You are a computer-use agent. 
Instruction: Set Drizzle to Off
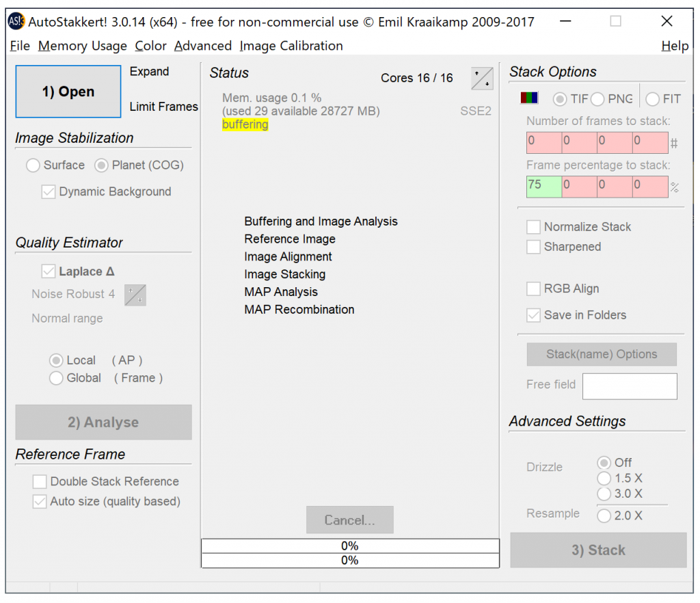615,463
